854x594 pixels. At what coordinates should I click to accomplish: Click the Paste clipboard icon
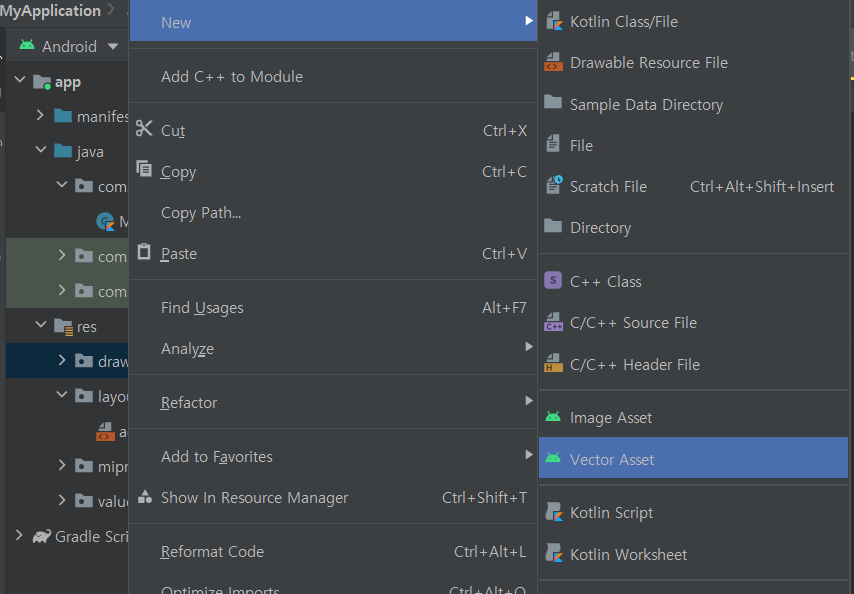click(145, 253)
